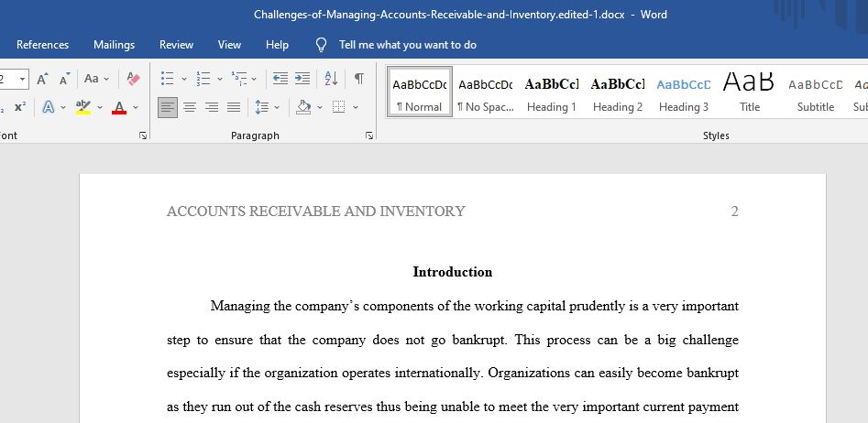Screen dimensions: 868x423
Task: Apply the yellow text highlight color
Action: coord(83,107)
